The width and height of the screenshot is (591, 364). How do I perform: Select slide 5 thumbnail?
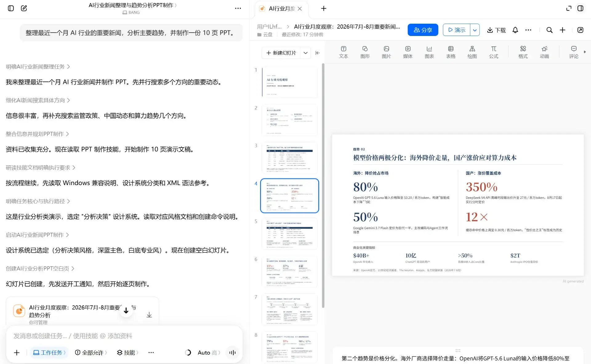[x=290, y=234]
